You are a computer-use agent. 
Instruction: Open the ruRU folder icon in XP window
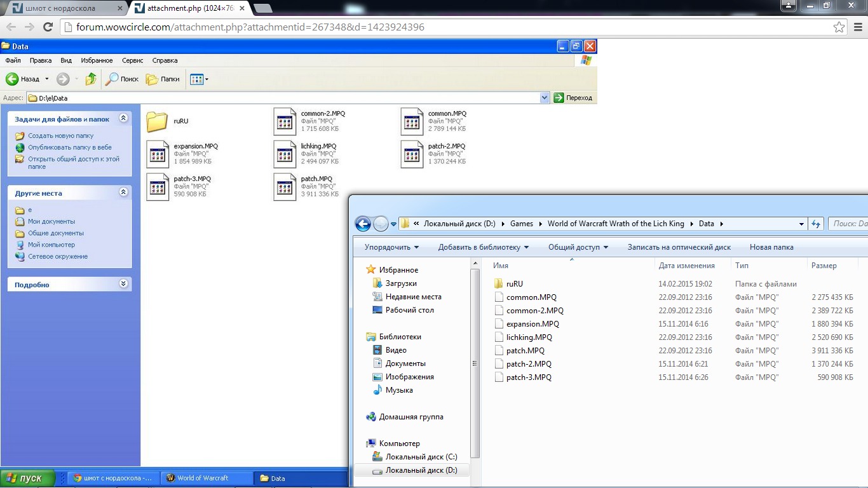[x=157, y=121]
